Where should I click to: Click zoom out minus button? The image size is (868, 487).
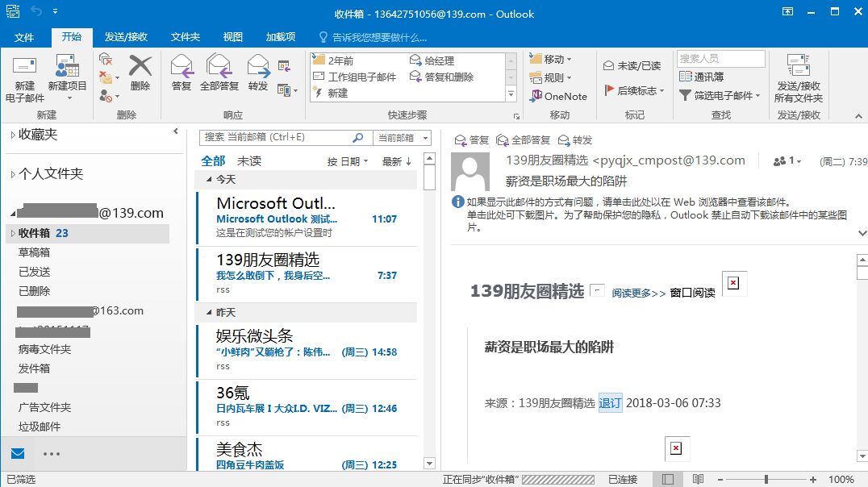tap(720, 479)
